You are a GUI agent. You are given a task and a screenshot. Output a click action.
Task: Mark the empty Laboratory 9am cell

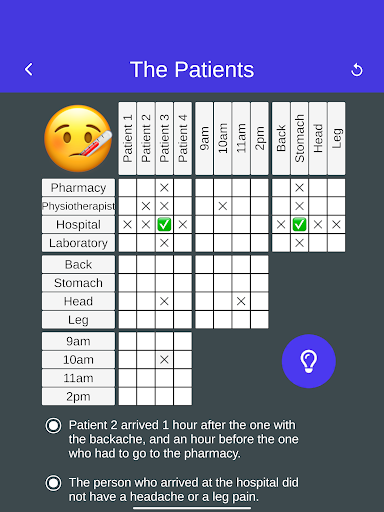point(204,243)
